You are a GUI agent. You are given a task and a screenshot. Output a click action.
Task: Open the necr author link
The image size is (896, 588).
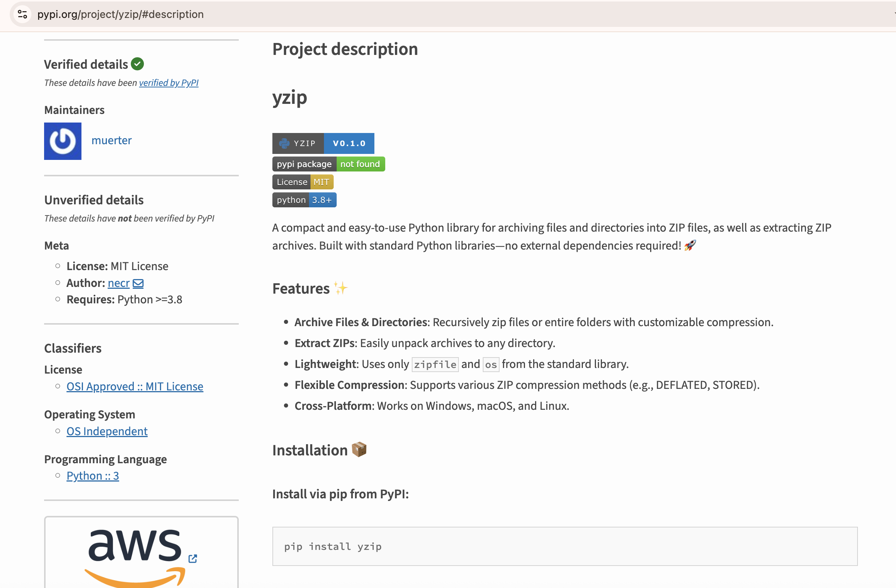(118, 283)
